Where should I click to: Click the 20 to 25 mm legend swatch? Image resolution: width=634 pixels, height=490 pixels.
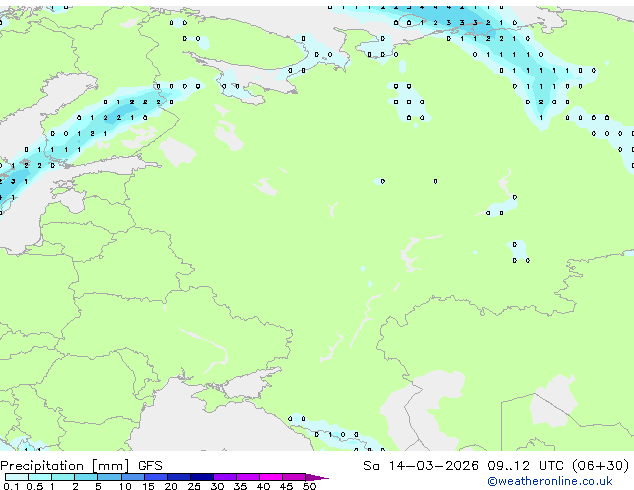pos(178,477)
